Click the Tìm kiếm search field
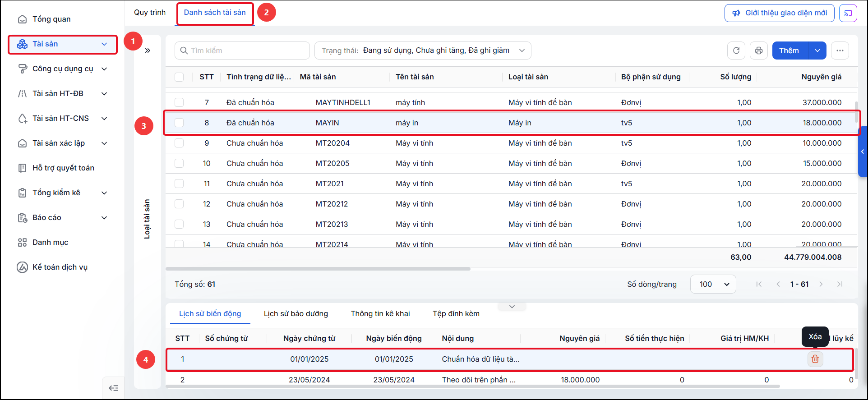Image resolution: width=868 pixels, height=400 pixels. (x=242, y=51)
